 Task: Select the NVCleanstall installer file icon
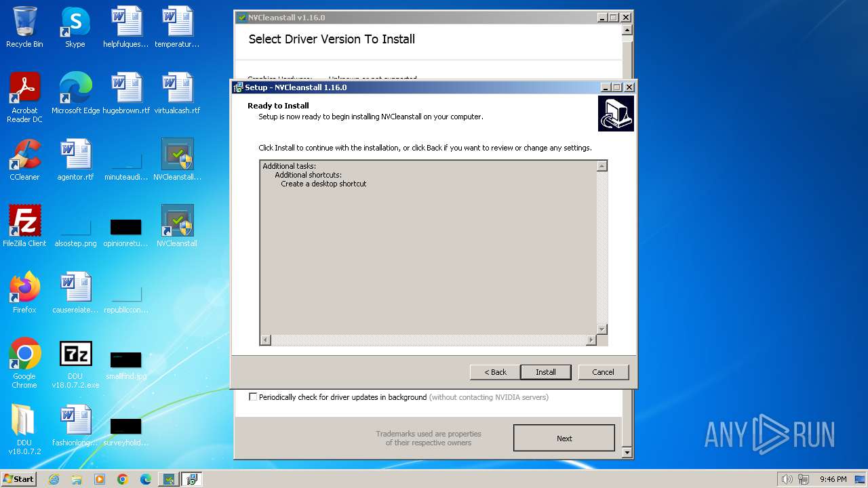[x=177, y=160]
